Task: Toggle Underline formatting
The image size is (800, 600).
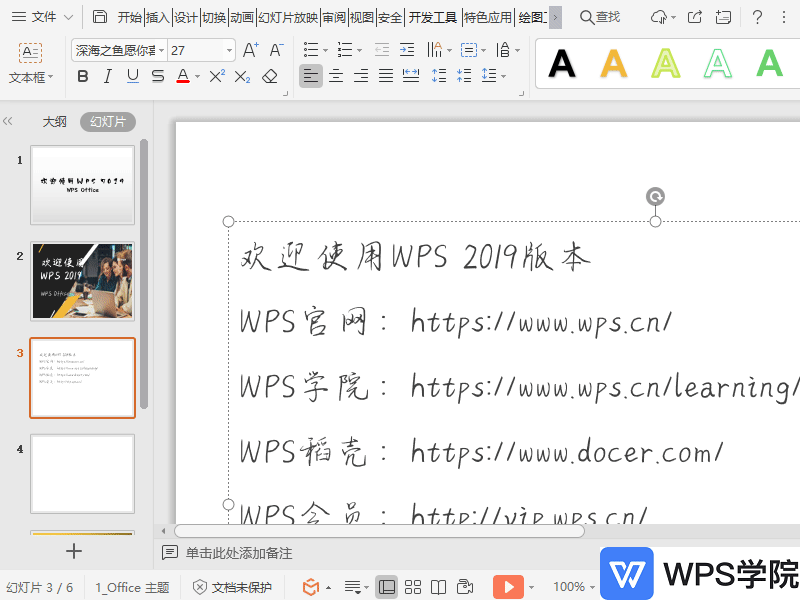Action: (133, 76)
